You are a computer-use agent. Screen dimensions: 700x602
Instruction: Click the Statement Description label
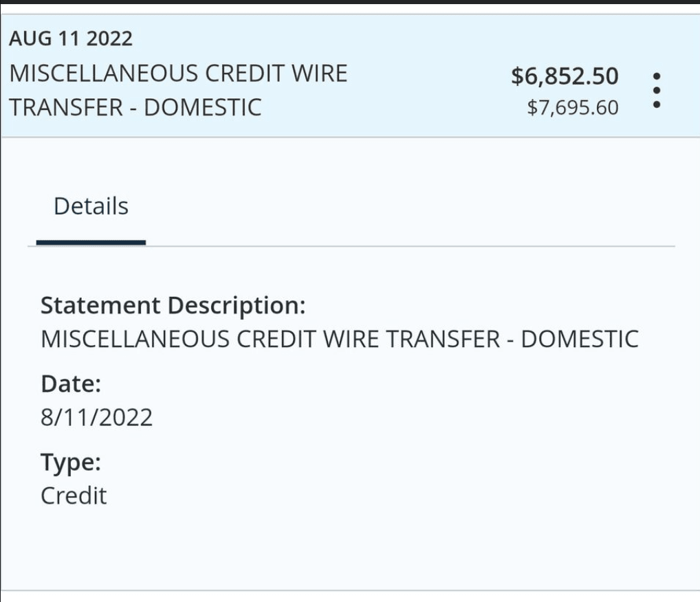[173, 306]
